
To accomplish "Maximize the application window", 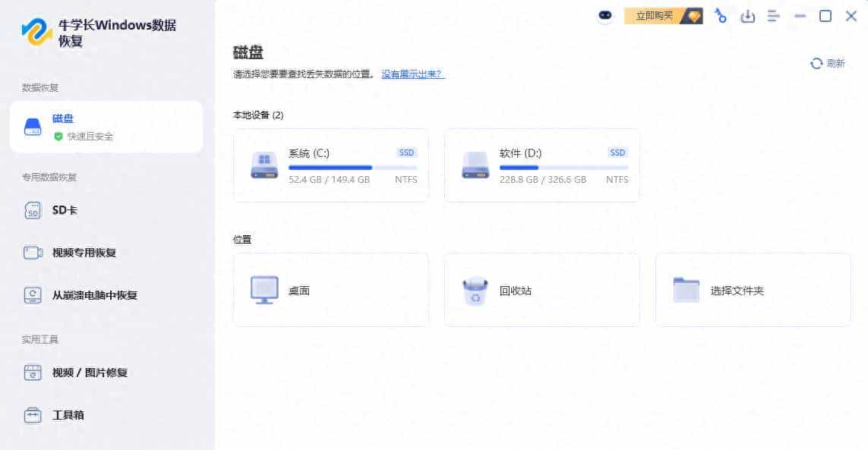I will click(x=825, y=16).
